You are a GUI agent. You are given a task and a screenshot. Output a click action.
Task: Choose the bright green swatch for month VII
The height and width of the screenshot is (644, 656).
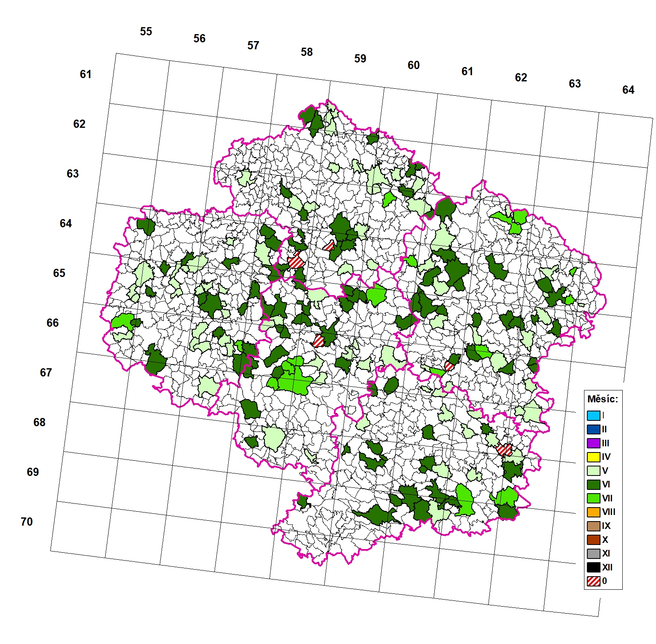pyautogui.click(x=593, y=498)
